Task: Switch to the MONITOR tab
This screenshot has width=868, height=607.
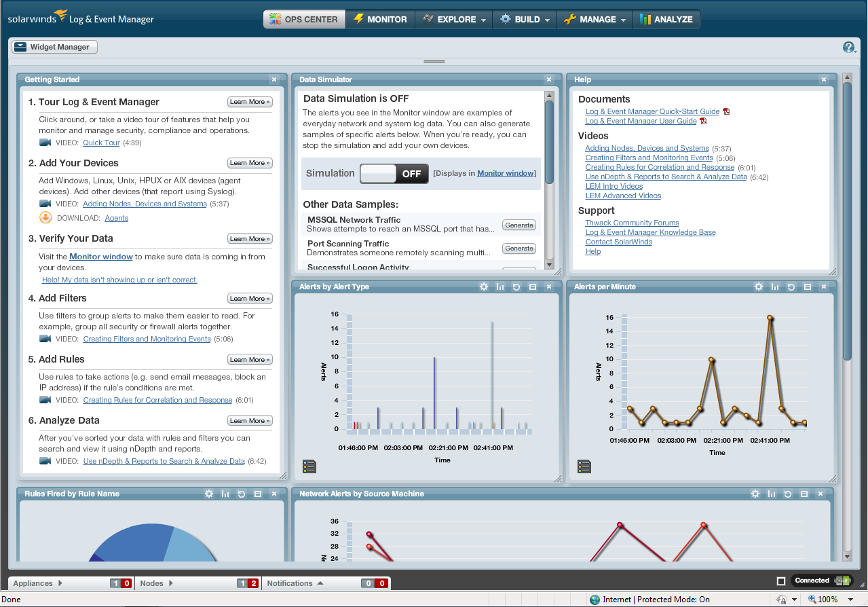Action: pos(380,19)
